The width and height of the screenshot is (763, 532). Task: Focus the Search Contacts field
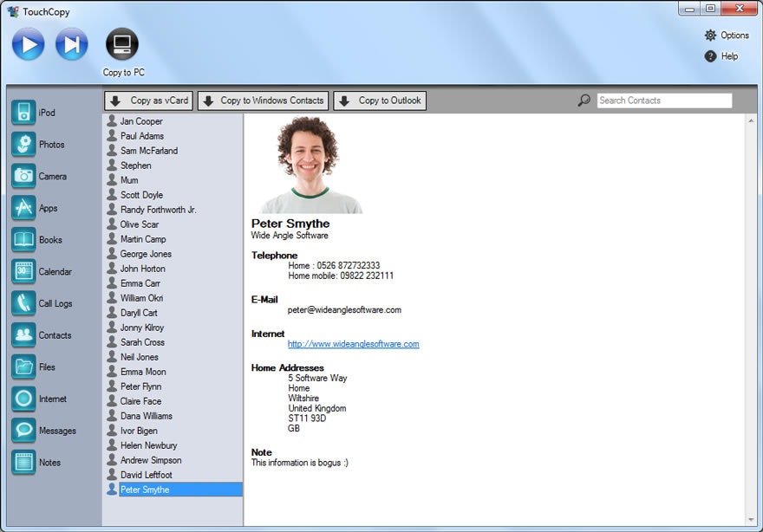664,101
